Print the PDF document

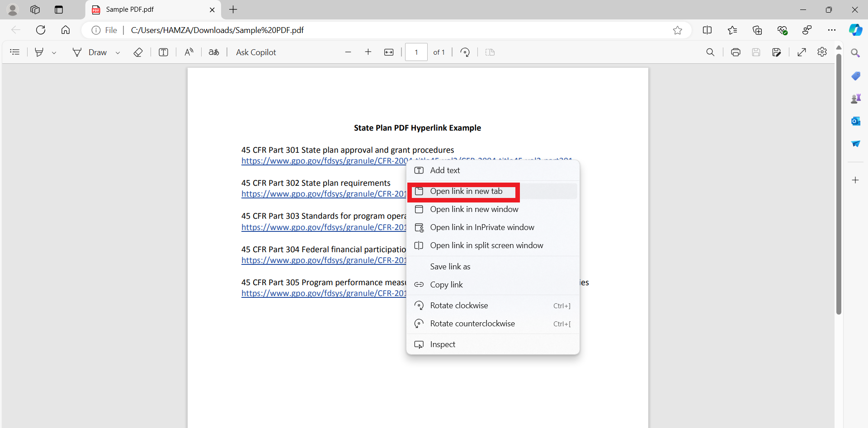click(735, 52)
